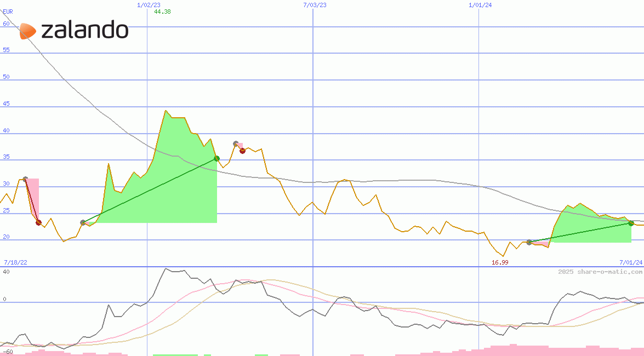Click the 1/01/24 date label
Viewport: 644px width, 356px height.
pos(480,5)
